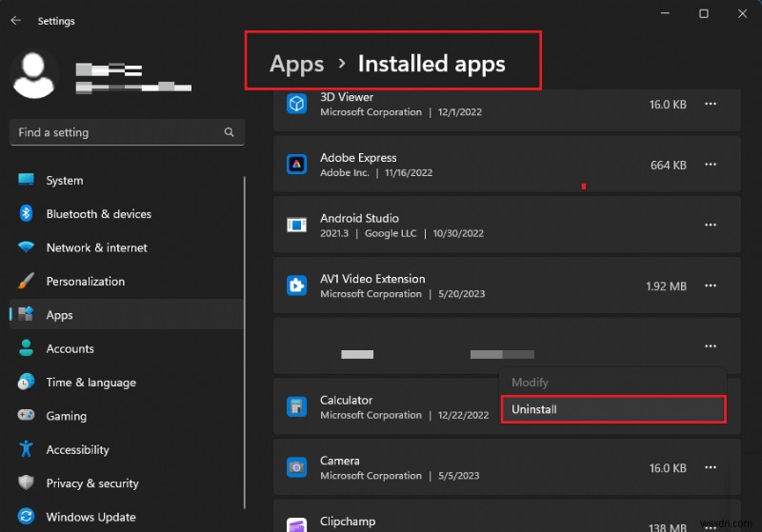
Task: Minimize the Settings window
Action: 665,13
